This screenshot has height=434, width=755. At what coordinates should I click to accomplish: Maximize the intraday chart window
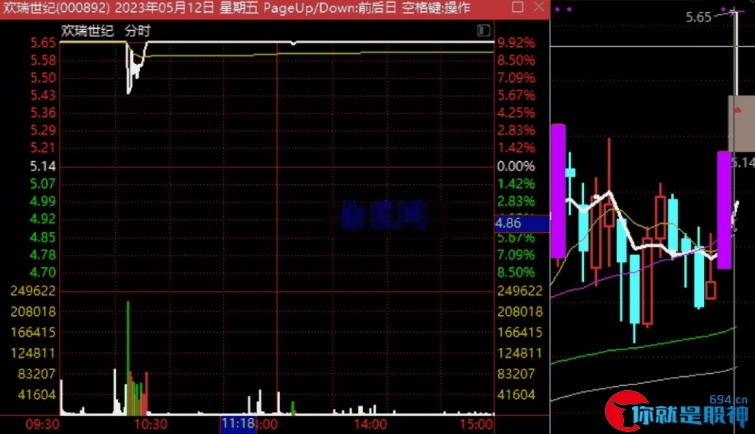pos(518,7)
